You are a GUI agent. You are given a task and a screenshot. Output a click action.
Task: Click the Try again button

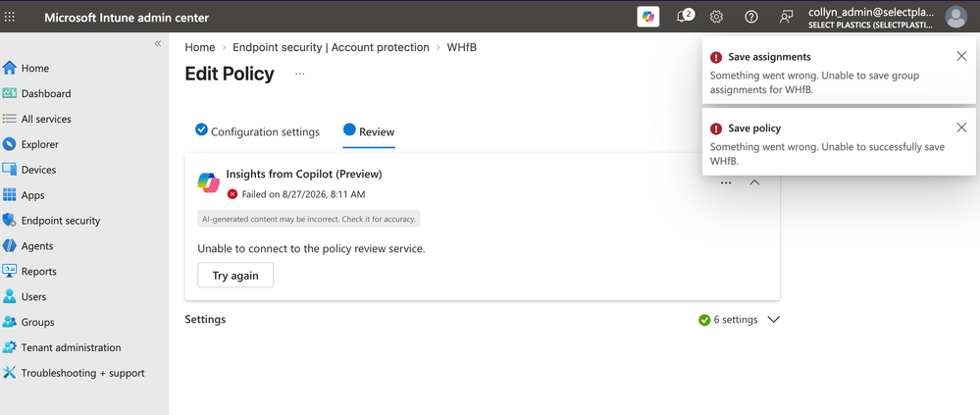pos(235,276)
